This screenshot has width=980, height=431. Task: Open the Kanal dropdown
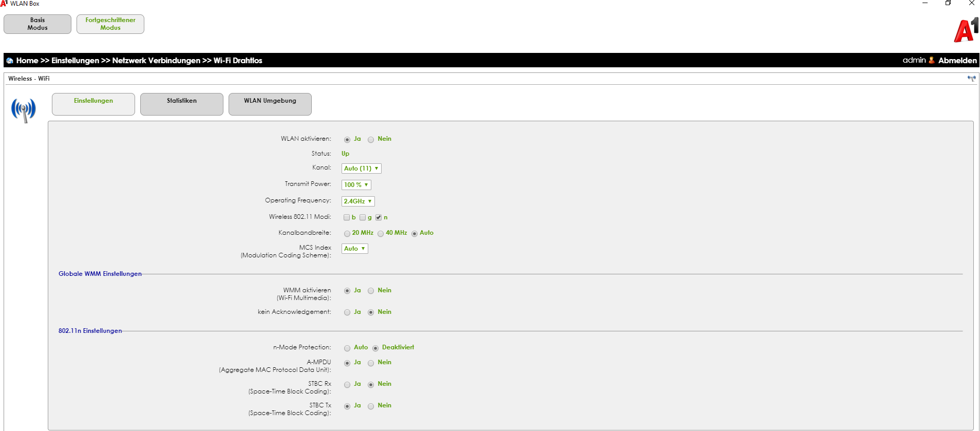[x=362, y=168]
